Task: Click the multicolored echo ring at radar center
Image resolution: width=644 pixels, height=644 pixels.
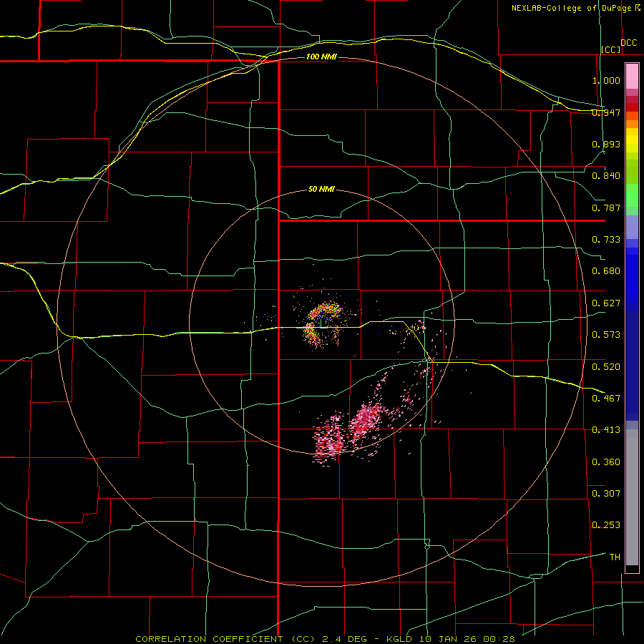Action: tap(323, 326)
